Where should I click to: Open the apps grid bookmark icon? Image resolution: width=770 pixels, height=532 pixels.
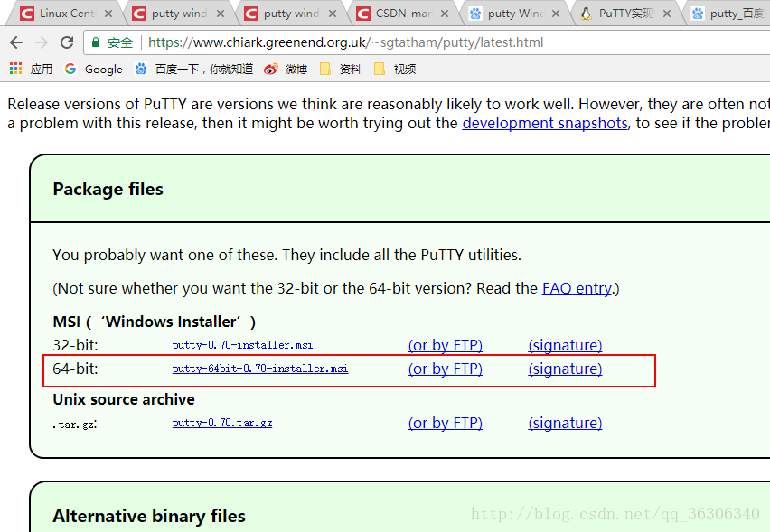[x=16, y=69]
